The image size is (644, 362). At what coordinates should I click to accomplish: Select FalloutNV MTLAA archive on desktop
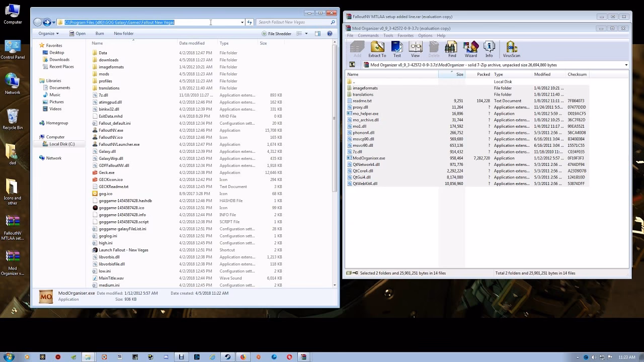click(13, 228)
